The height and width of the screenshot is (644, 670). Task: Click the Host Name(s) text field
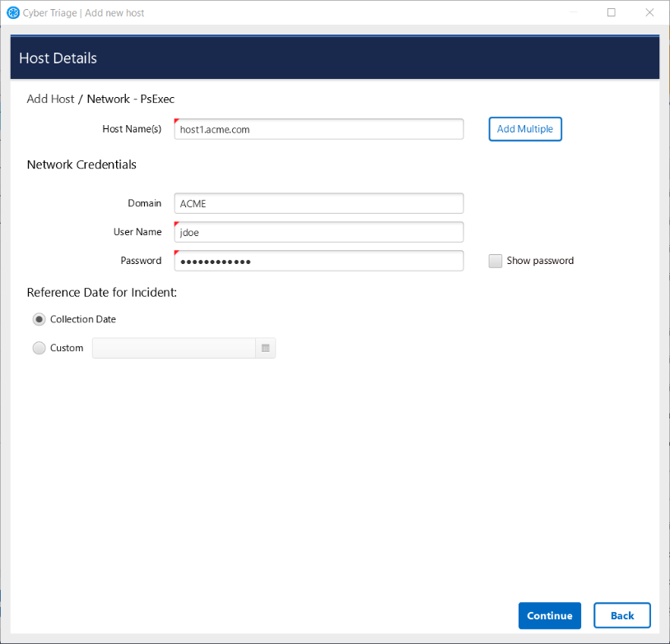coord(319,129)
